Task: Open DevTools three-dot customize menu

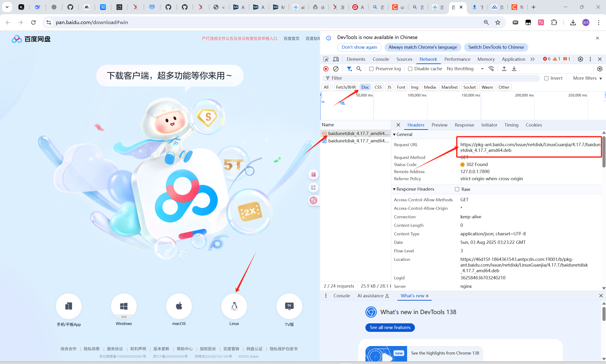Action: (x=590, y=59)
